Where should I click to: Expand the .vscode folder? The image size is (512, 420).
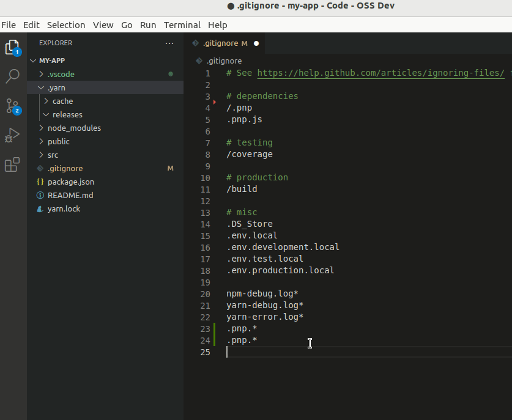(x=41, y=74)
